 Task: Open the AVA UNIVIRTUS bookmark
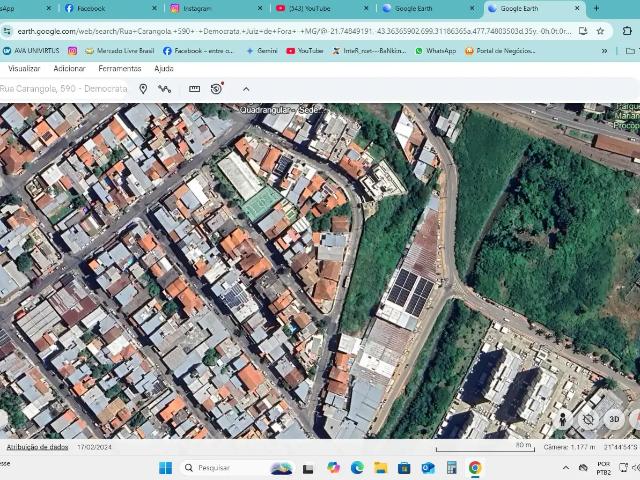pos(31,51)
